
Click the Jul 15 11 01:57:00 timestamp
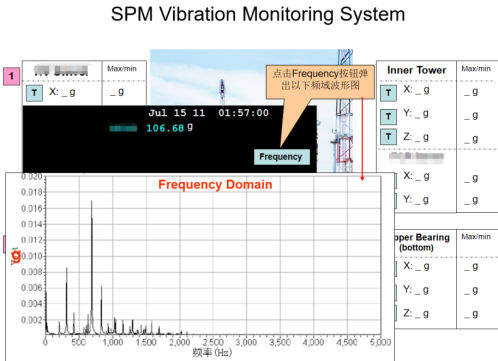coord(209,113)
